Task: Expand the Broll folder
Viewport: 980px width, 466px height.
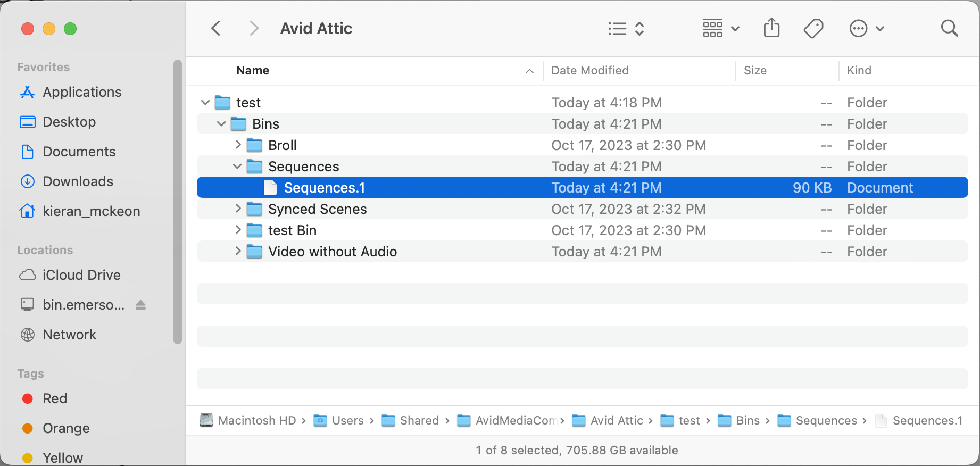Action: tap(238, 145)
